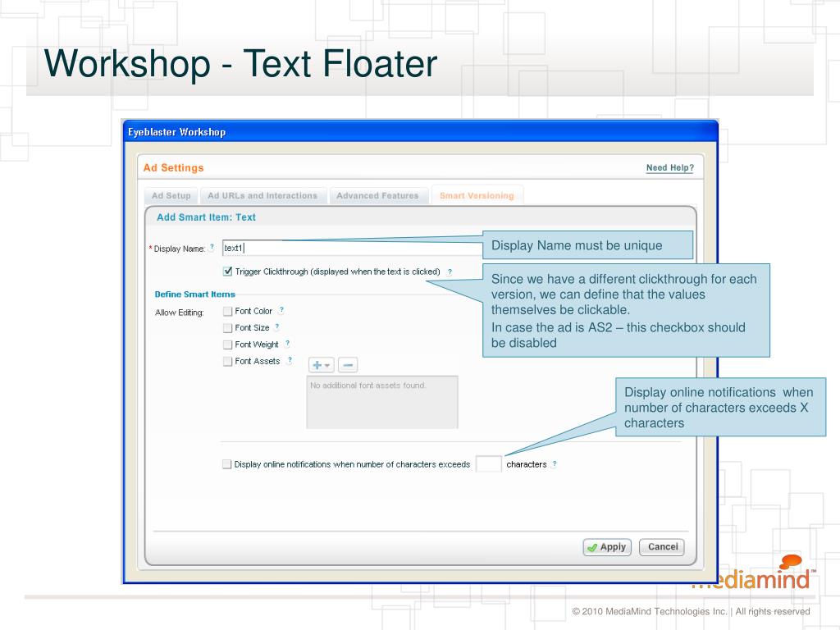Click the Cancel button
The height and width of the screenshot is (630, 840).
coord(662,547)
